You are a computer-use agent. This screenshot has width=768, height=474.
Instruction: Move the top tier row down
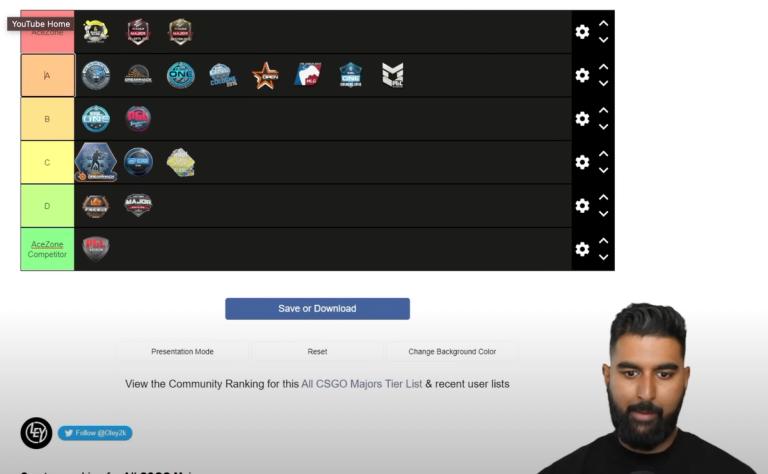603,40
